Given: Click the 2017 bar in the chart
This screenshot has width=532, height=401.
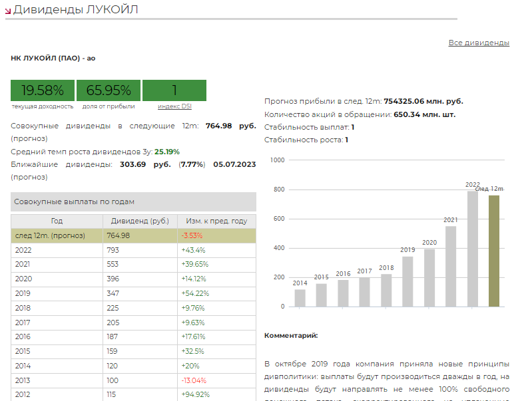Looking at the screenshot, I should (x=364, y=292).
